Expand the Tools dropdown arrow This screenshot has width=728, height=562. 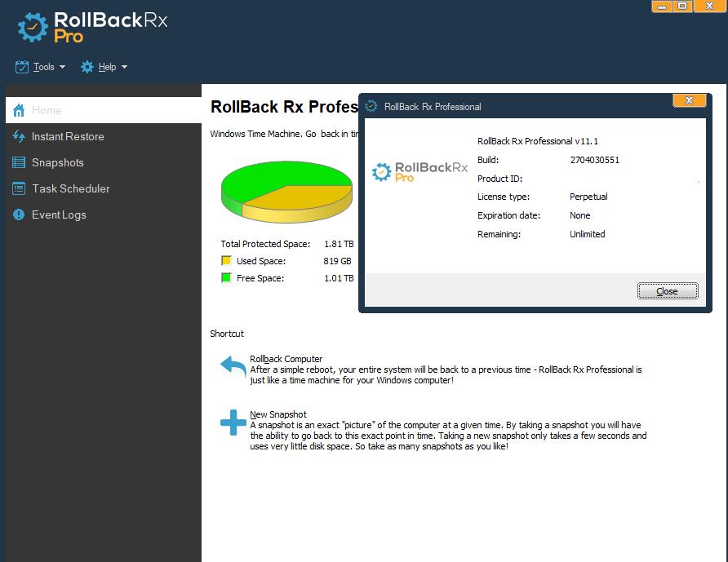click(62, 67)
